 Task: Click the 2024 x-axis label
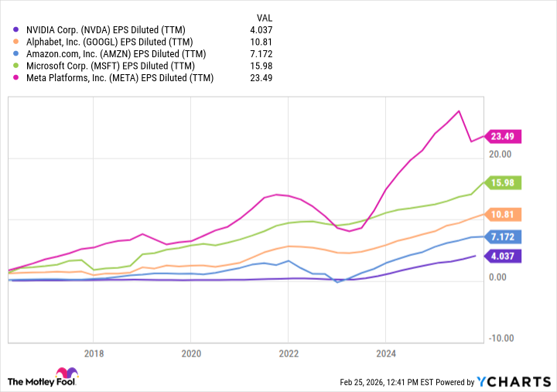pos(385,353)
